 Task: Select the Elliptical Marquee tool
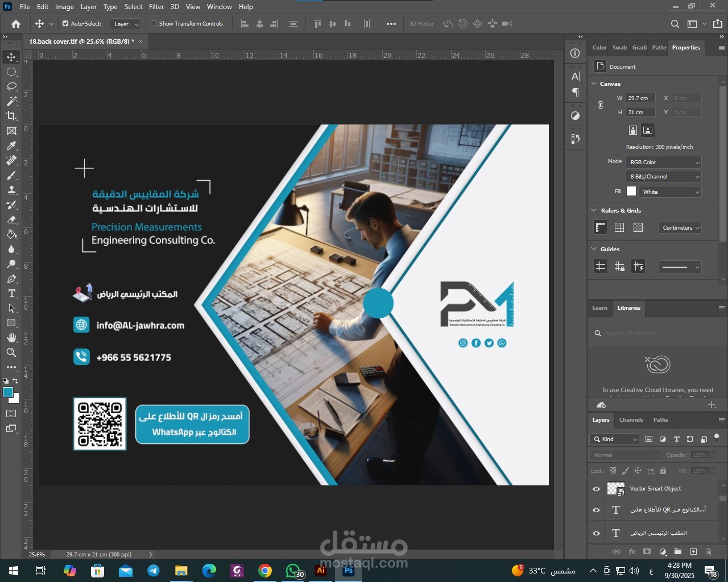pyautogui.click(x=11, y=72)
